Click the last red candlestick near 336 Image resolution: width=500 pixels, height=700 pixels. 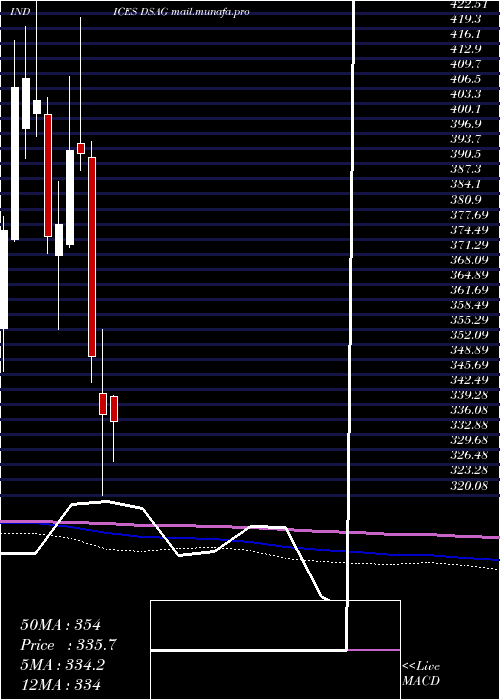pos(114,408)
